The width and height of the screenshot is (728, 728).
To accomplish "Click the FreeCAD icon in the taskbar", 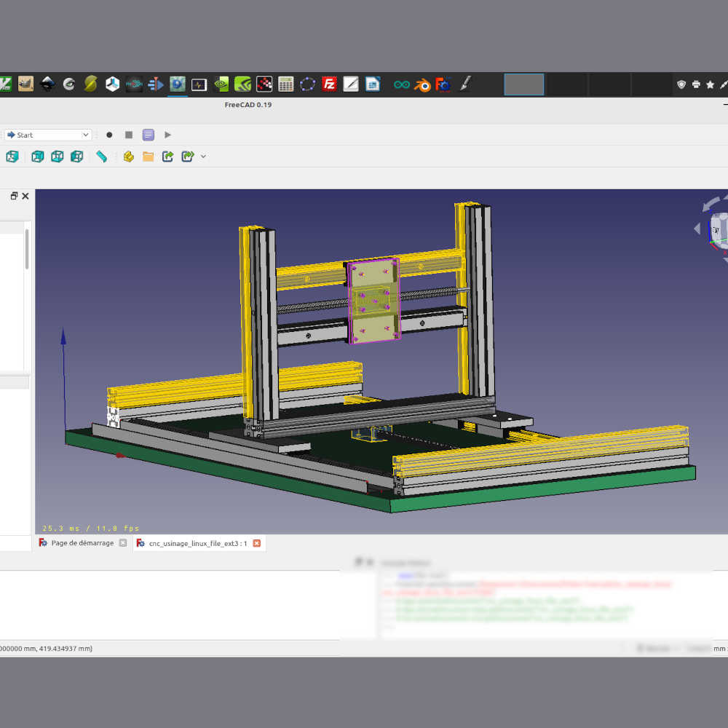I will coord(443,84).
